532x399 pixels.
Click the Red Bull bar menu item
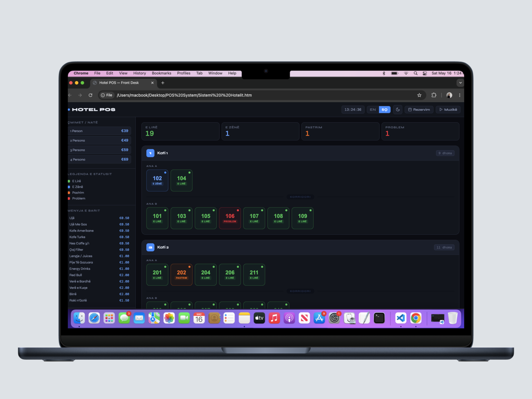coord(99,275)
